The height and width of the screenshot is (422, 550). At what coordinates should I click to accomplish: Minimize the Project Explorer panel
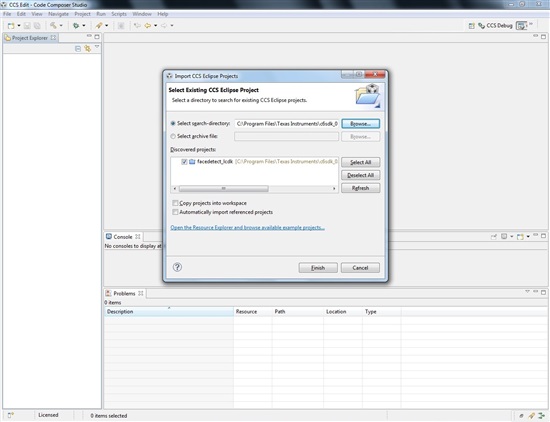pyautogui.click(x=89, y=36)
